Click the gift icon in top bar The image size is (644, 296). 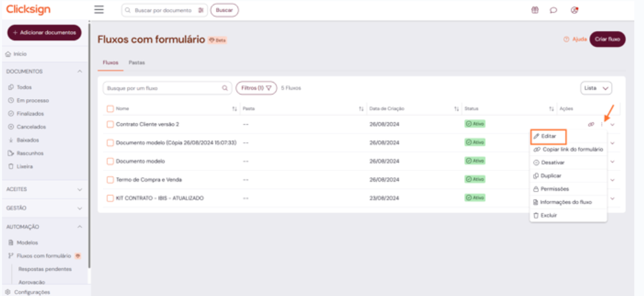[x=535, y=10]
